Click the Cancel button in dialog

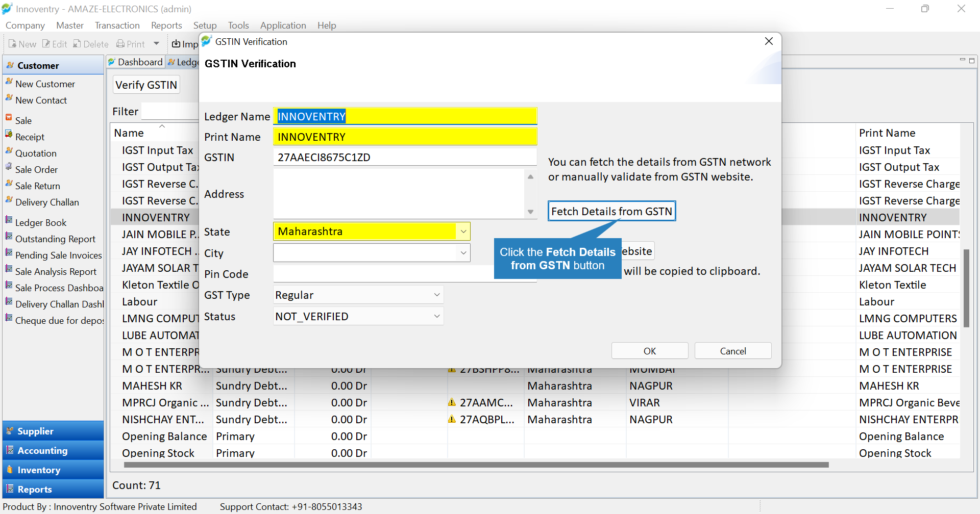[733, 351]
